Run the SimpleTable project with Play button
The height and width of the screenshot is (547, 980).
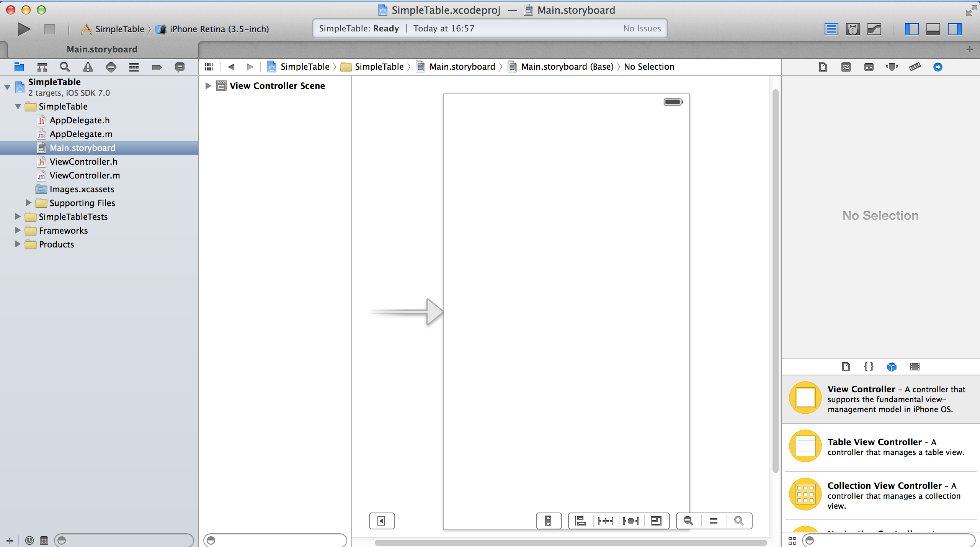(24, 29)
